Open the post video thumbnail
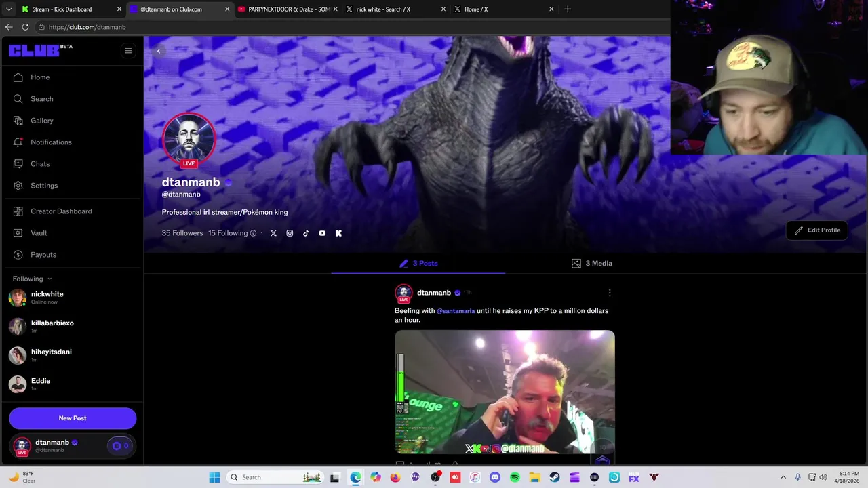This screenshot has height=488, width=868. 505,392
